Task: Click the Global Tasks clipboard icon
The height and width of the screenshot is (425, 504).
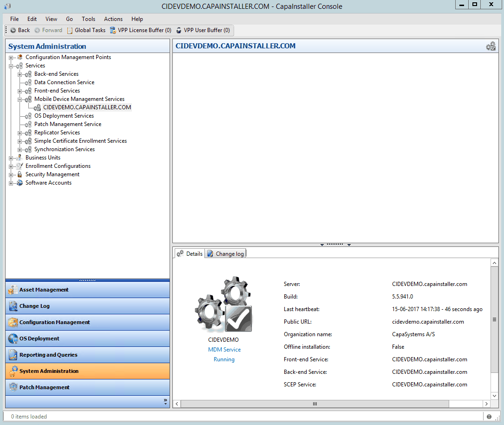Action: (x=70, y=30)
